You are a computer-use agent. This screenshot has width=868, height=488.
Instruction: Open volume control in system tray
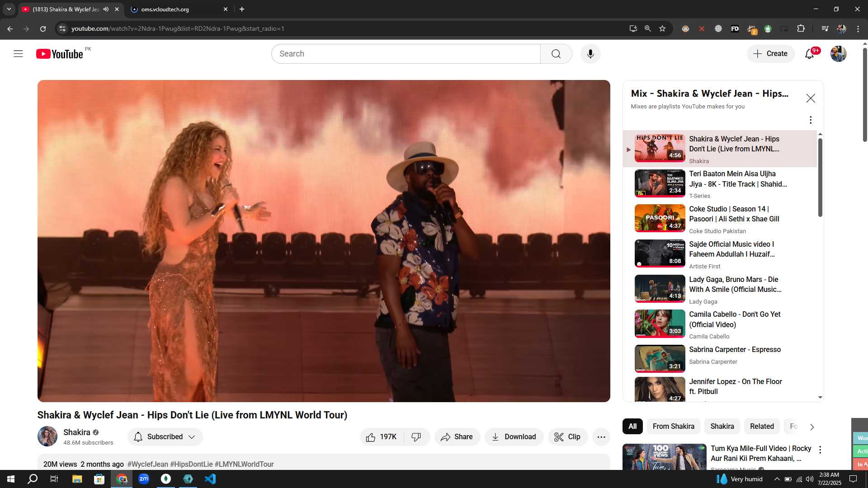pyautogui.click(x=810, y=479)
